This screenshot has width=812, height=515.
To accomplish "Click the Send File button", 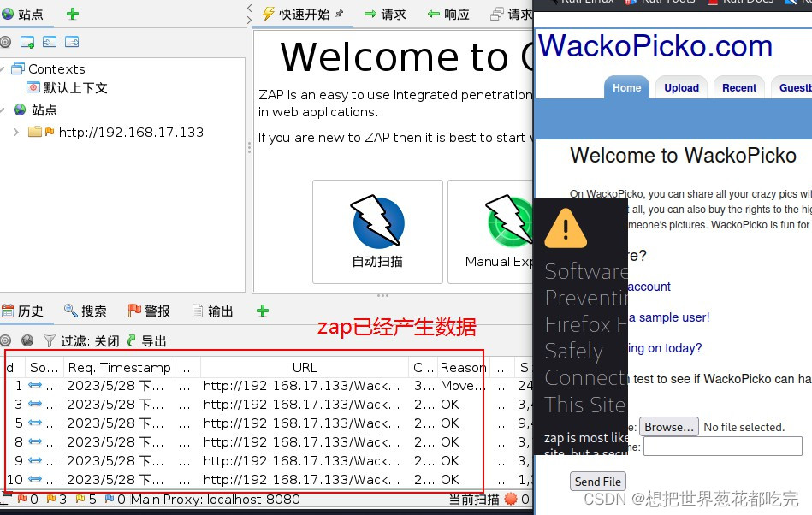I will point(596,481).
